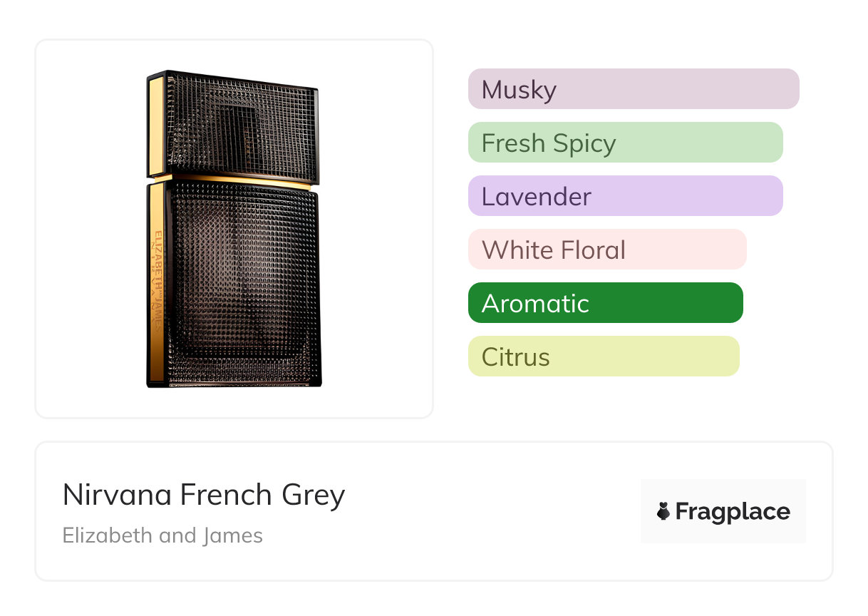The height and width of the screenshot is (616, 868).
Task: Click the Elizabeth and James brand name
Action: coord(162,535)
